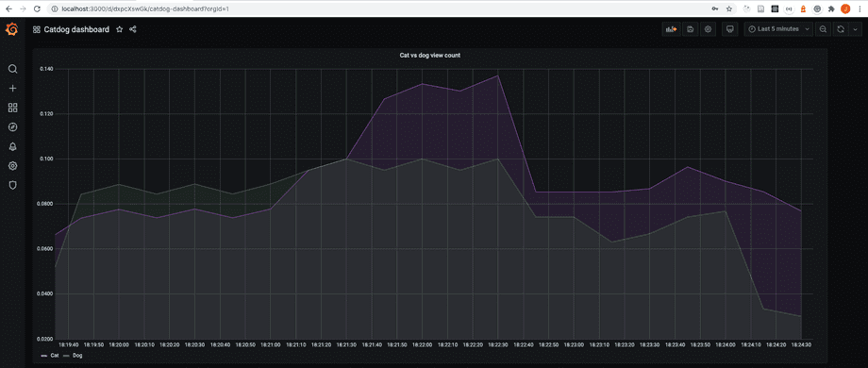The image size is (868, 368).
Task: Click the Dog legend color swatch
Action: tap(67, 356)
